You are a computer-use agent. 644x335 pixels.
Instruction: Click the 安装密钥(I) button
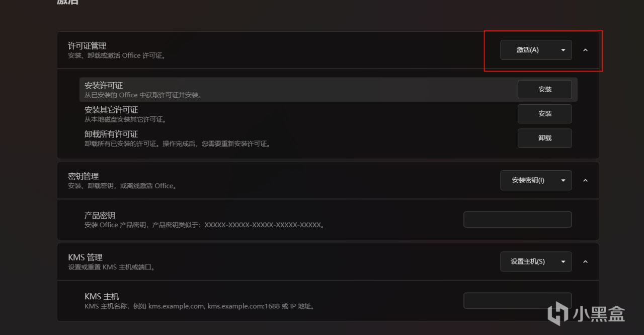pyautogui.click(x=528, y=180)
